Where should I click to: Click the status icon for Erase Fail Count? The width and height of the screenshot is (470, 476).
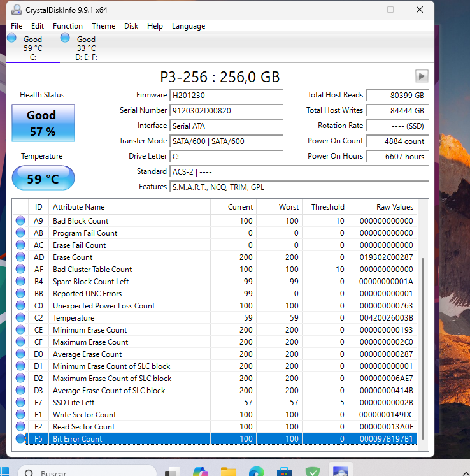pos(20,245)
